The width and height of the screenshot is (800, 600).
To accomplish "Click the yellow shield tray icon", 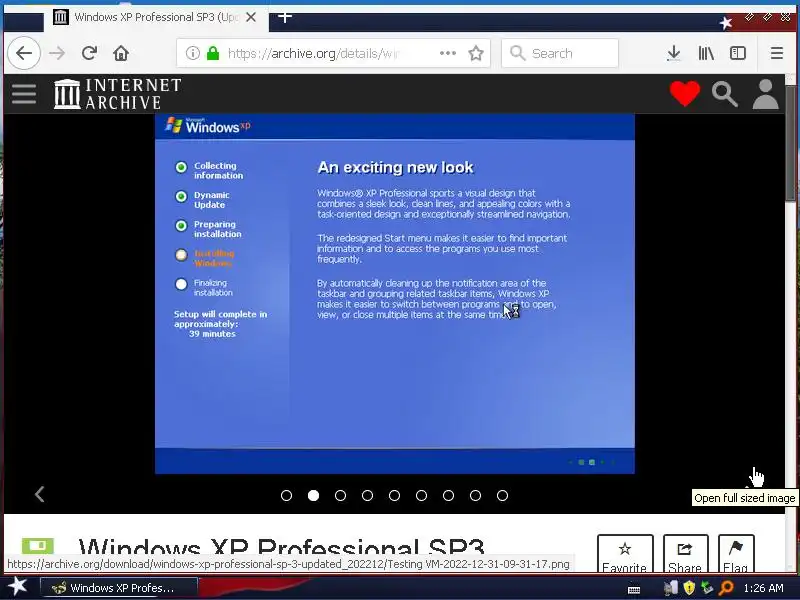I will click(x=689, y=588).
